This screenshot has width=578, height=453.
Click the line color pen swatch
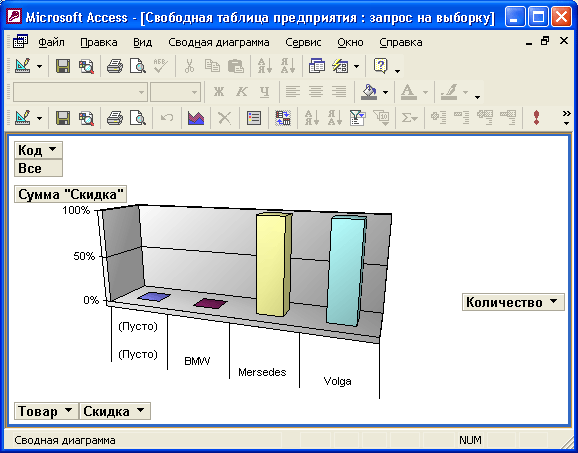(449, 92)
